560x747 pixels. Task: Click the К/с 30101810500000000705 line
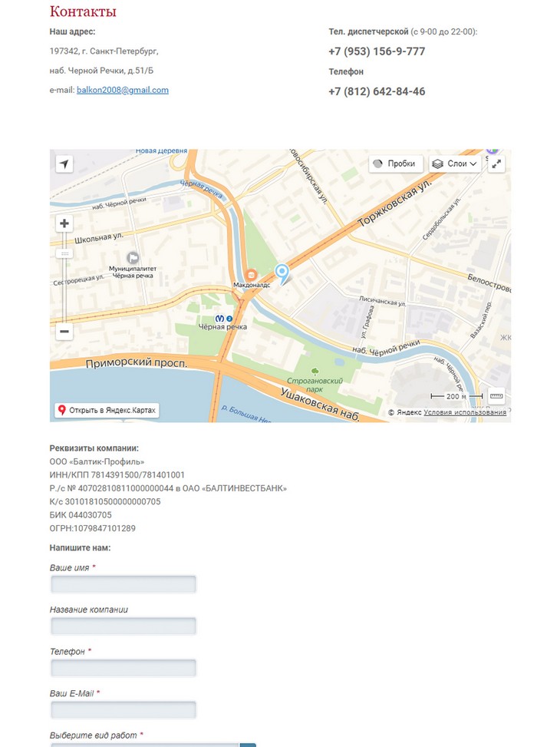point(105,501)
